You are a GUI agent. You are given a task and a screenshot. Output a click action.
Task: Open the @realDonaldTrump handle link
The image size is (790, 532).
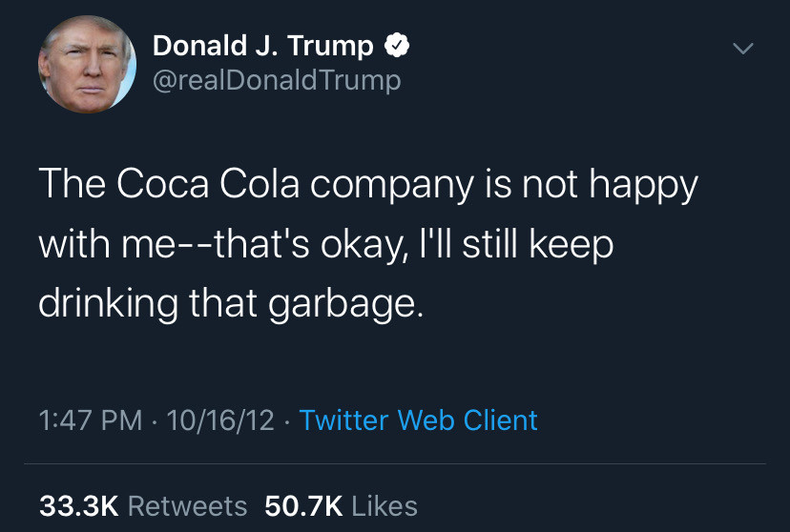click(x=277, y=80)
